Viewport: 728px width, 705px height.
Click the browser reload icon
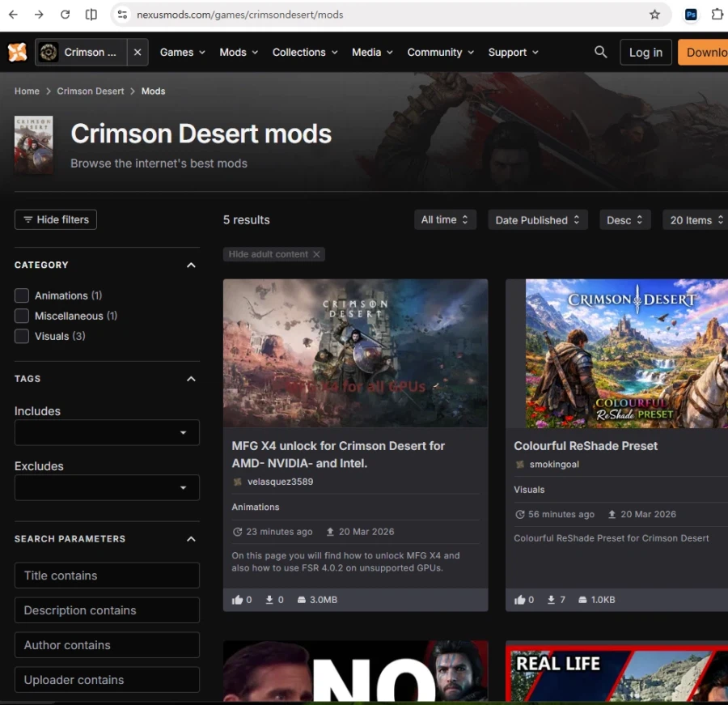pos(66,15)
